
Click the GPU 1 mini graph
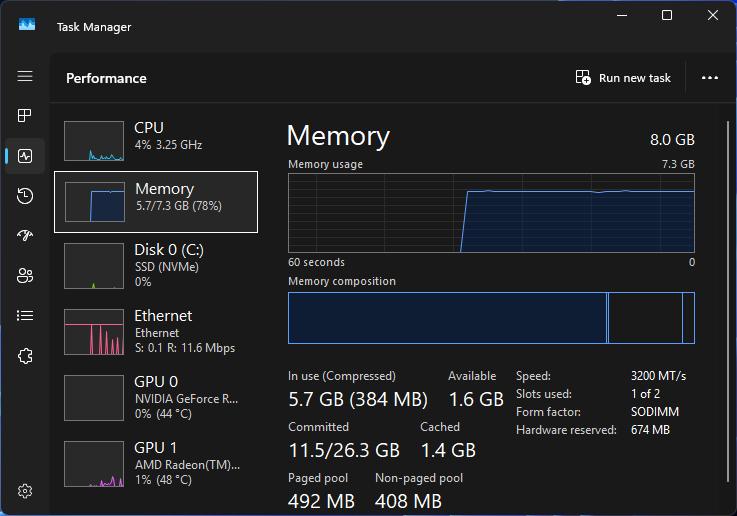point(94,463)
